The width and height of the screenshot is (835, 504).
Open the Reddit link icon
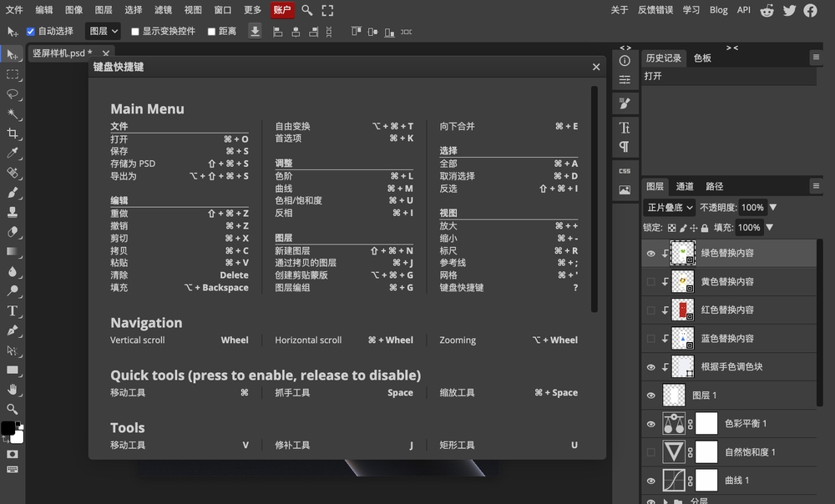[767, 10]
